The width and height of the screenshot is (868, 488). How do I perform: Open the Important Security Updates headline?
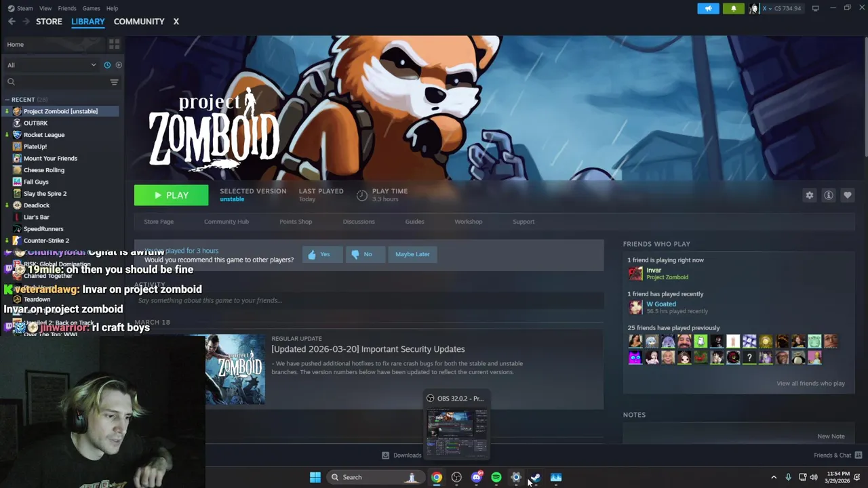coord(368,349)
